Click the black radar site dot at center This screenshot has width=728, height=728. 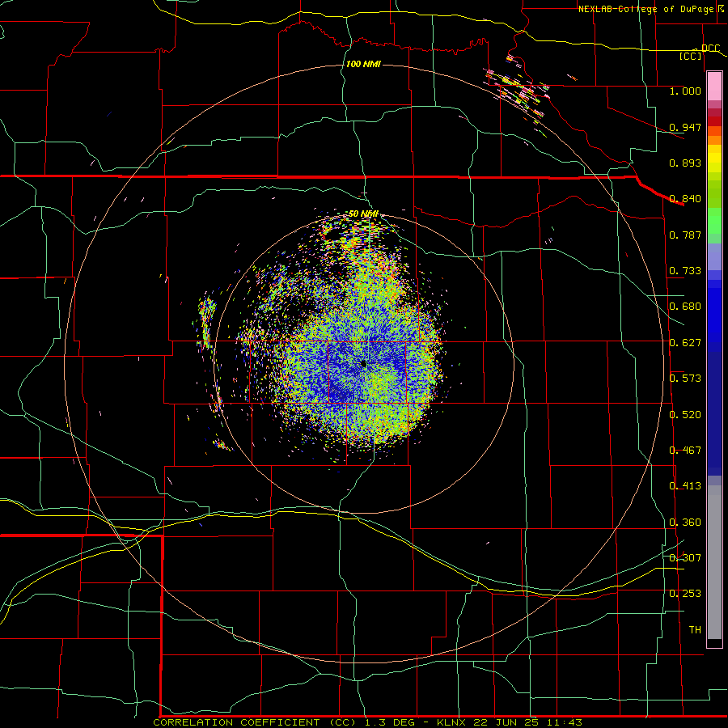[363, 364]
